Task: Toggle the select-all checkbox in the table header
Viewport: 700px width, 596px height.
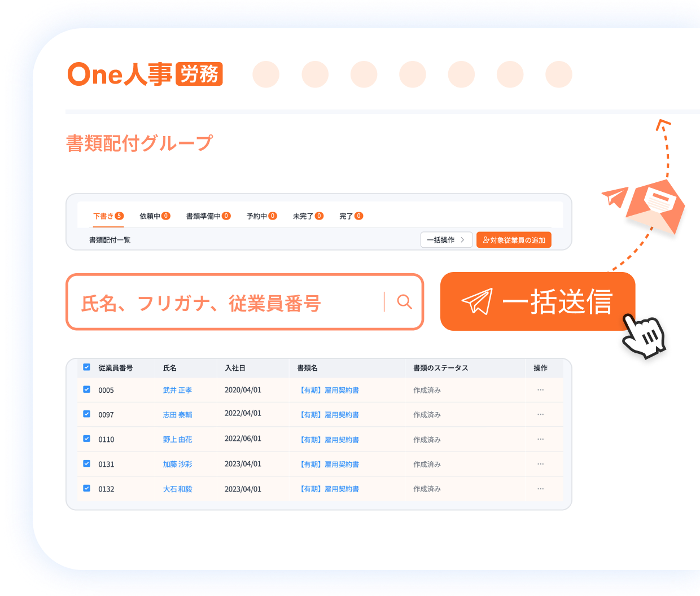Action: [87, 367]
